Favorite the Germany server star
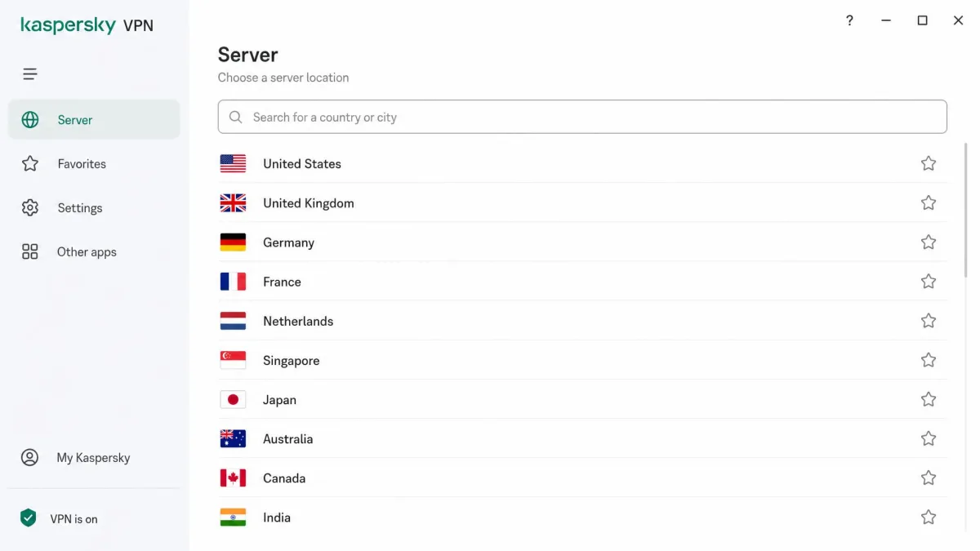Screen dimensions: 980x551 [x=929, y=242]
